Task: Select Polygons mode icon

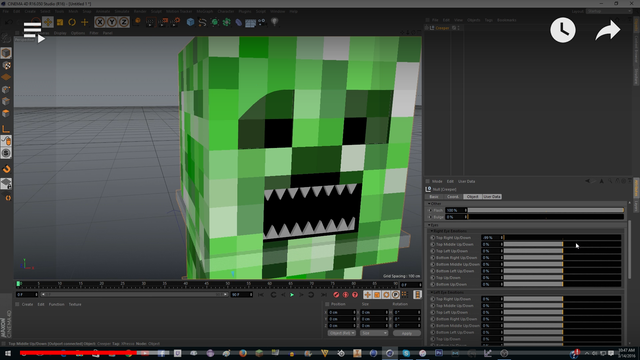Action: 6,113
